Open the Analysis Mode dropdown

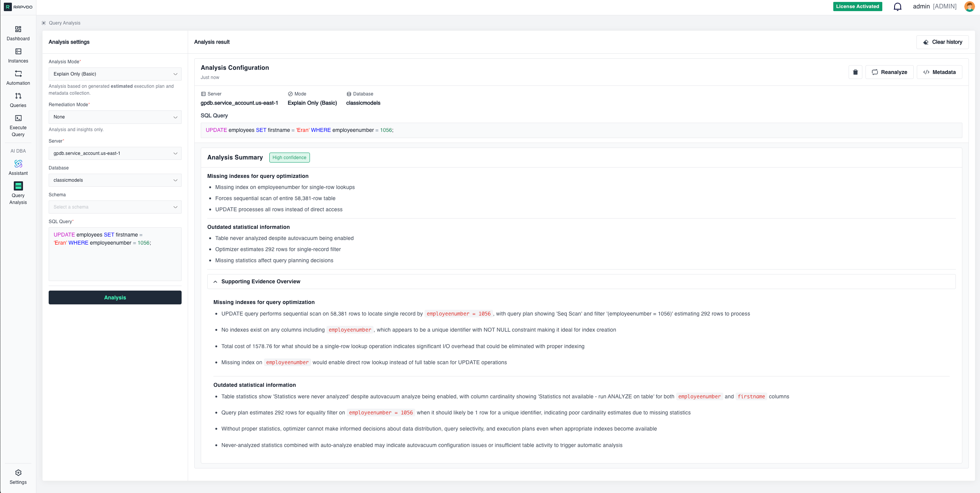coord(115,74)
